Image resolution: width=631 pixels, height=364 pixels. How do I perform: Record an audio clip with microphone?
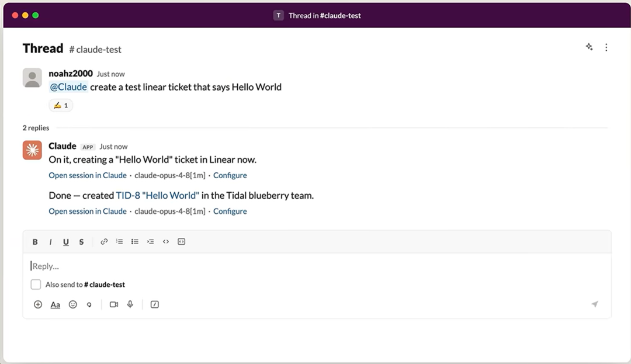(130, 304)
